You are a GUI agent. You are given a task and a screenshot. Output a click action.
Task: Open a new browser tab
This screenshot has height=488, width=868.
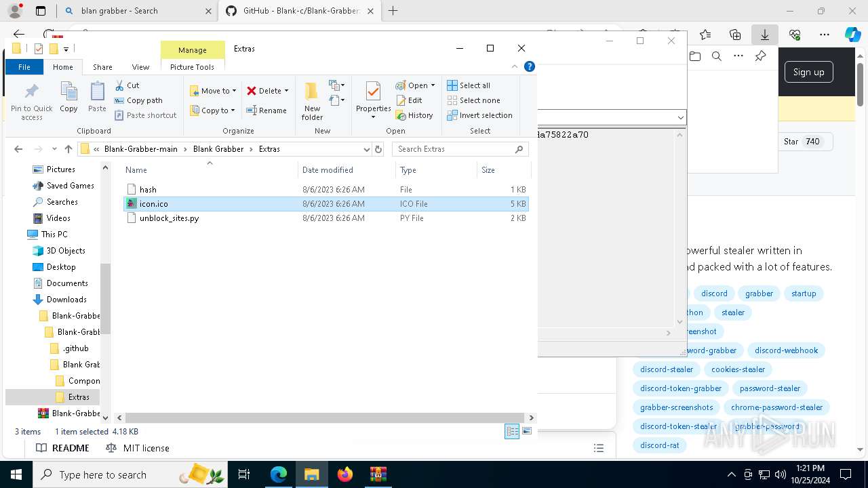click(393, 11)
